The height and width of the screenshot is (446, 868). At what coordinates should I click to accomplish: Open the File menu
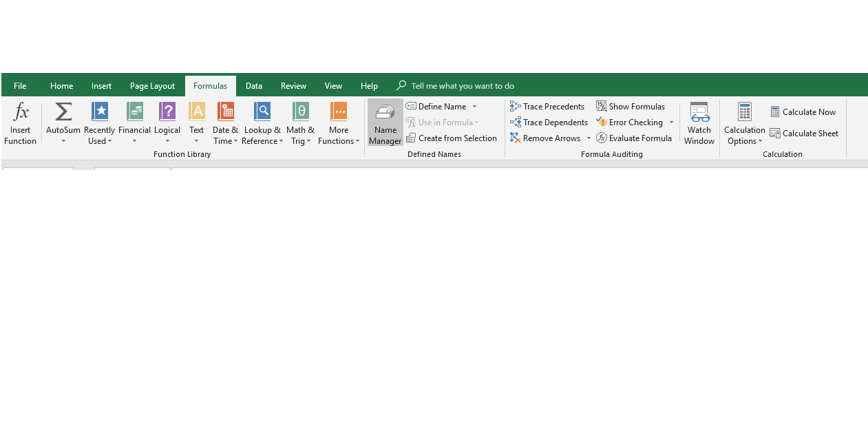coord(20,85)
